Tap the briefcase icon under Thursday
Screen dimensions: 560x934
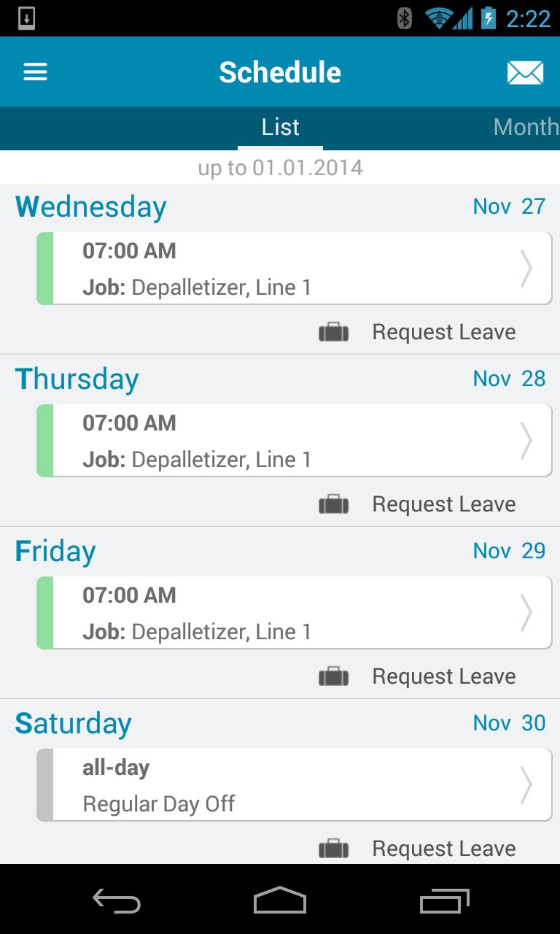[334, 505]
